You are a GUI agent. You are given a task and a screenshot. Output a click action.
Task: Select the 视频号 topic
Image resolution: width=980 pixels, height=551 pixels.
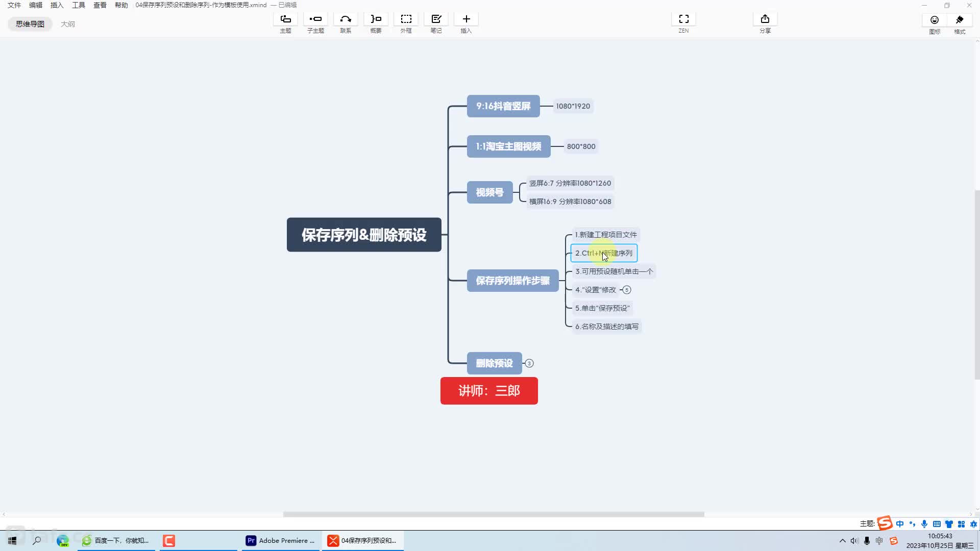[x=490, y=192]
